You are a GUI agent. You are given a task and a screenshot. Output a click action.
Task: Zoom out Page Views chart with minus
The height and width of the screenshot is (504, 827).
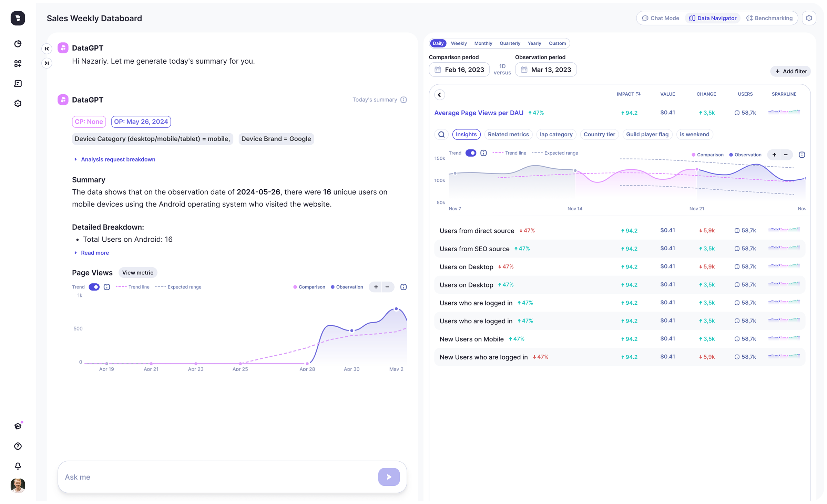pos(387,287)
